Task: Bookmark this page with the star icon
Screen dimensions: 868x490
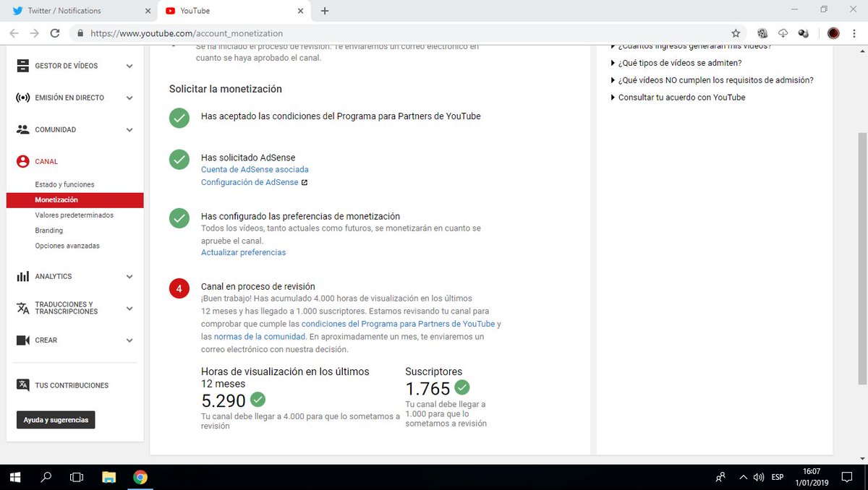Action: [x=736, y=33]
